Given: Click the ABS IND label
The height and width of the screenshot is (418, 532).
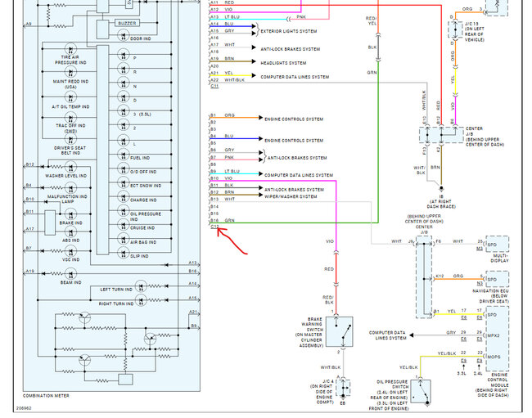Looking at the screenshot, I should click(71, 240).
